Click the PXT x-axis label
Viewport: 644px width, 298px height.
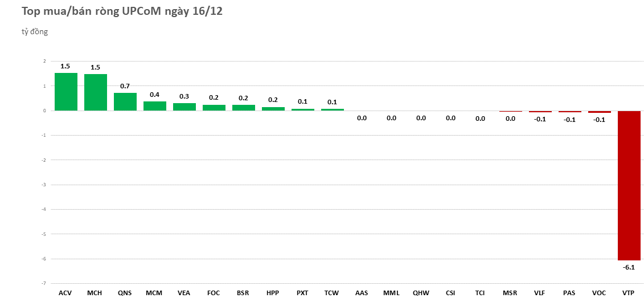click(302, 293)
